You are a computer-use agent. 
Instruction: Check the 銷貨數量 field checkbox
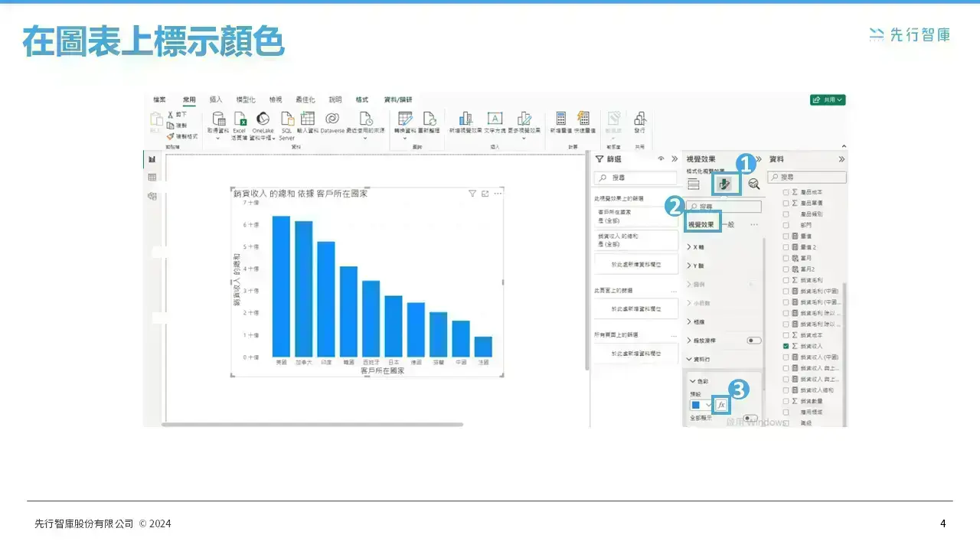coord(786,401)
